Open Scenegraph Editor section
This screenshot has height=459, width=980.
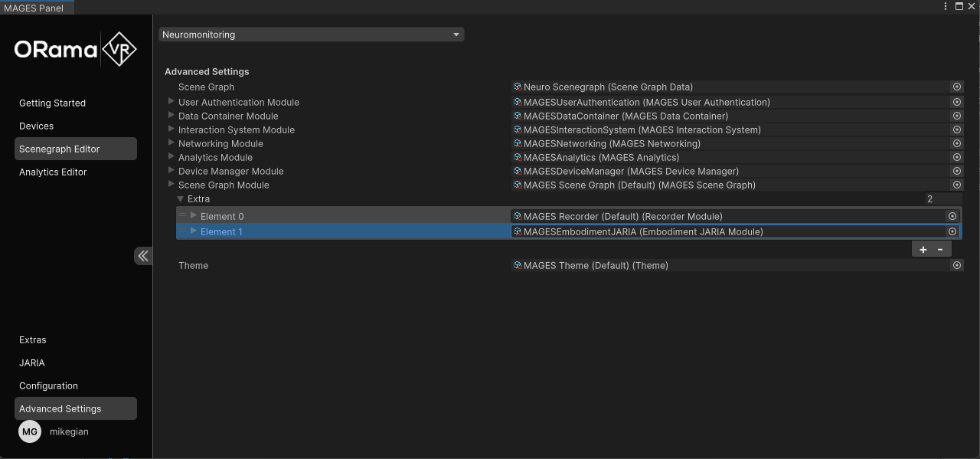click(x=76, y=149)
